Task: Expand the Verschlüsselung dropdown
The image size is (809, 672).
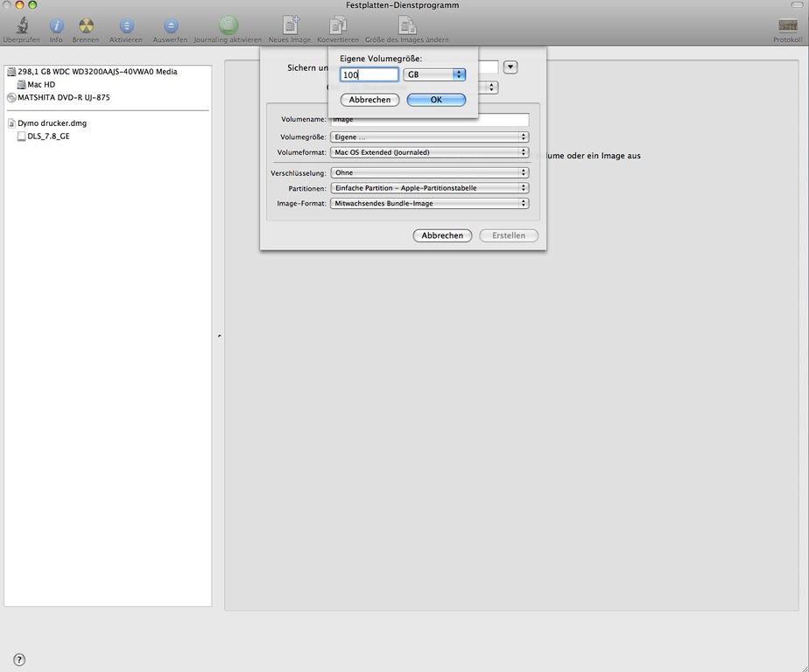Action: coord(429,172)
